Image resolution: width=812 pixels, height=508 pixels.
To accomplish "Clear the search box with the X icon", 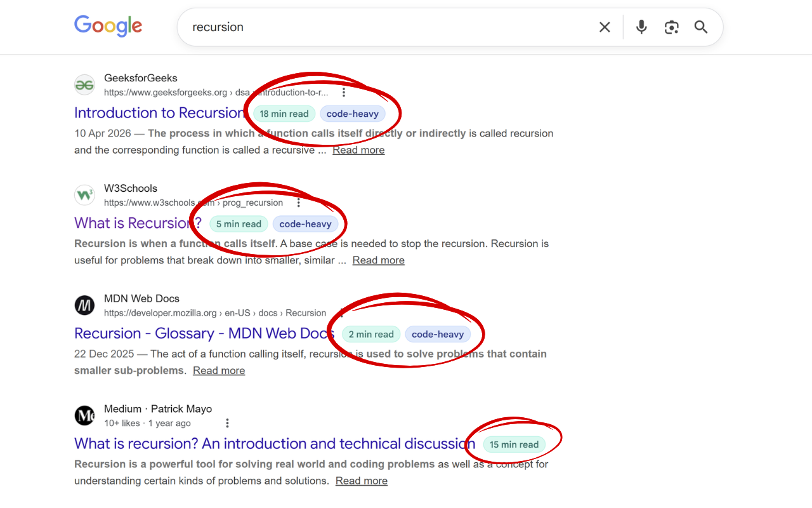I will pos(605,27).
